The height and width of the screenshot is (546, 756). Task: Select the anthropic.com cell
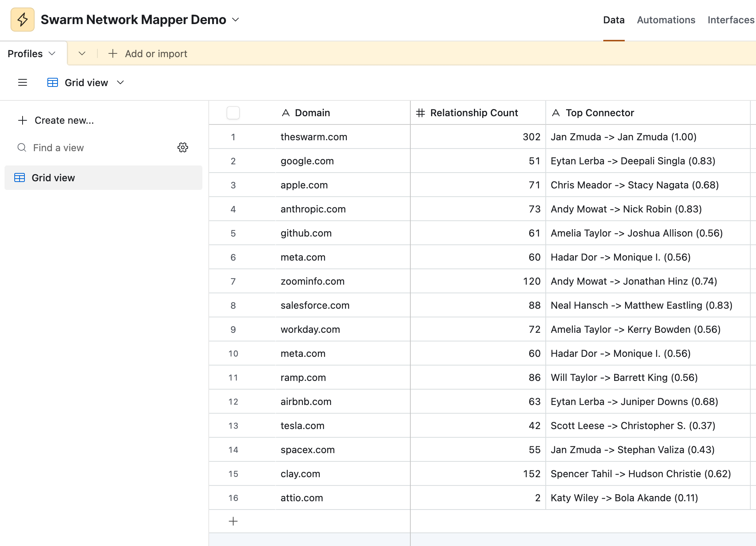(342, 209)
